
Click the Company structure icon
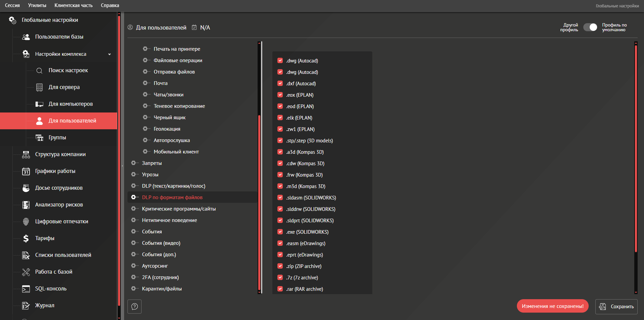26,154
